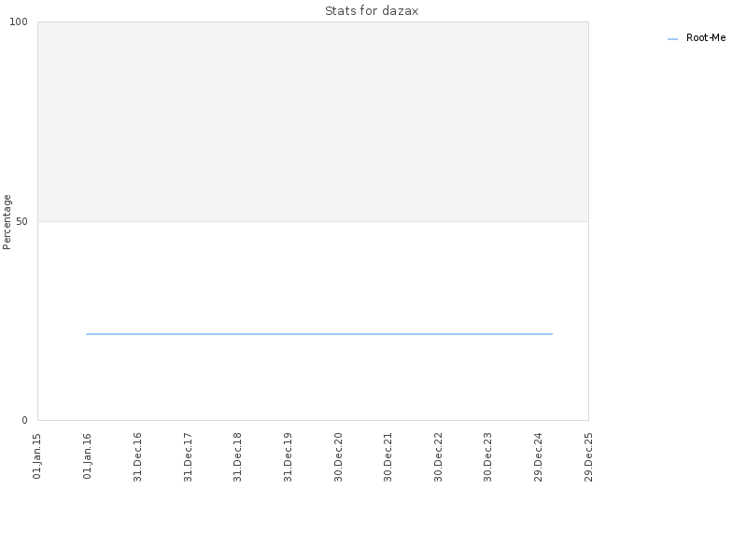
Task: Click the 31.Dec.18 x-axis label
Action: pyautogui.click(x=238, y=457)
